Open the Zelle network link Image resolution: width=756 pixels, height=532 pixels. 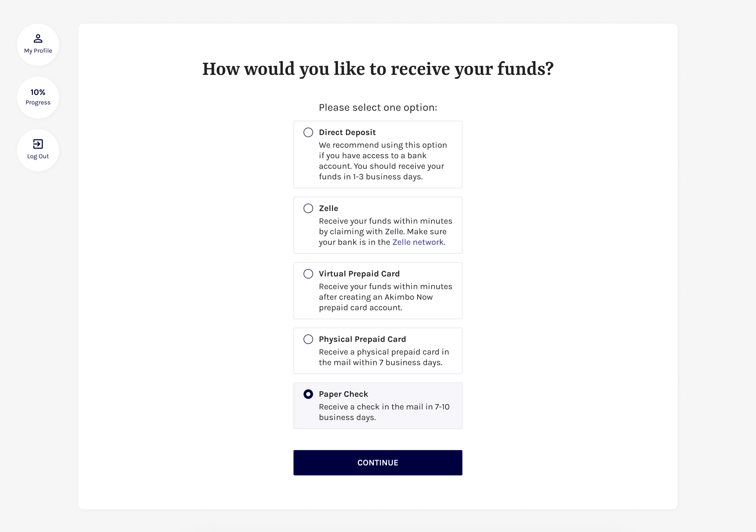coord(418,242)
